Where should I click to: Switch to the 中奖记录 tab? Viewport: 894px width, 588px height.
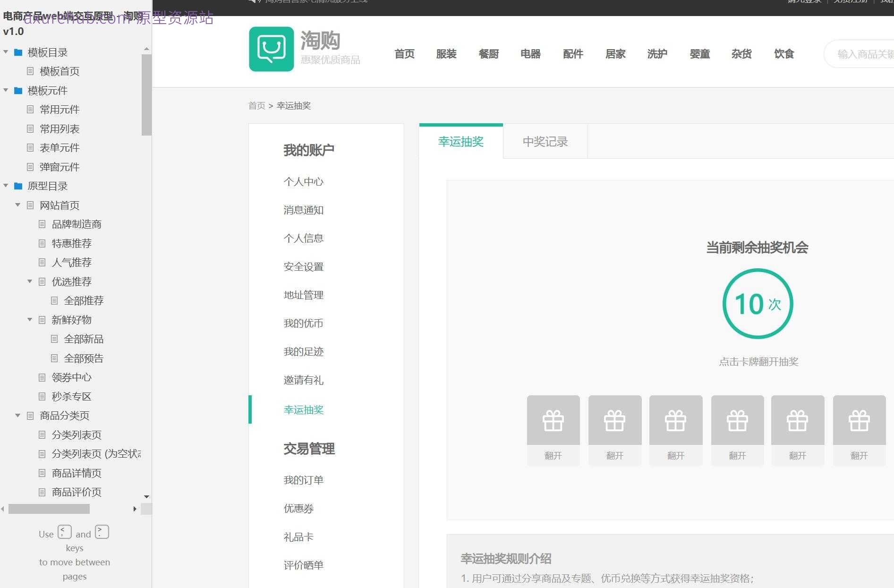(545, 141)
